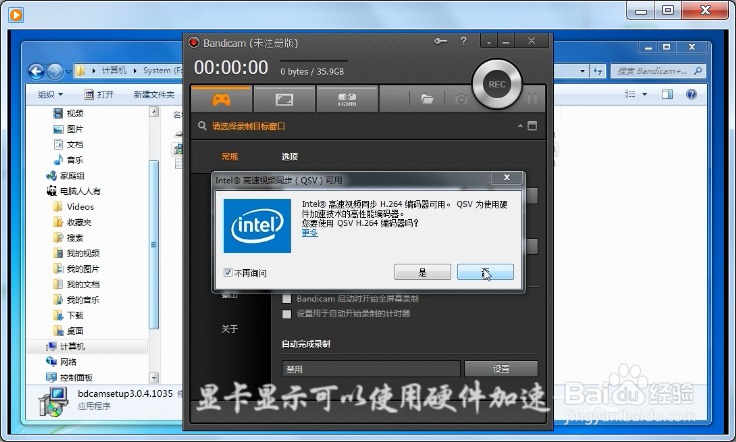The width and height of the screenshot is (736, 442).
Task: Start recording with the round REC button
Action: click(497, 84)
